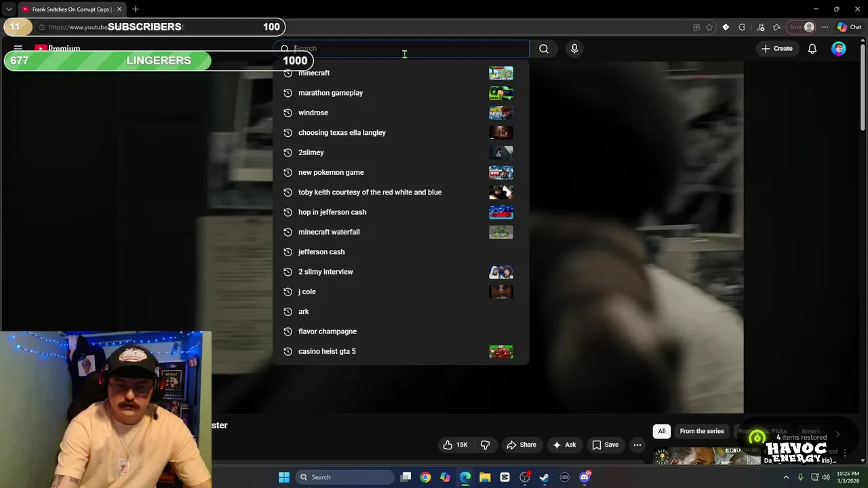Open File Explorer from the taskbar

pyautogui.click(x=485, y=477)
